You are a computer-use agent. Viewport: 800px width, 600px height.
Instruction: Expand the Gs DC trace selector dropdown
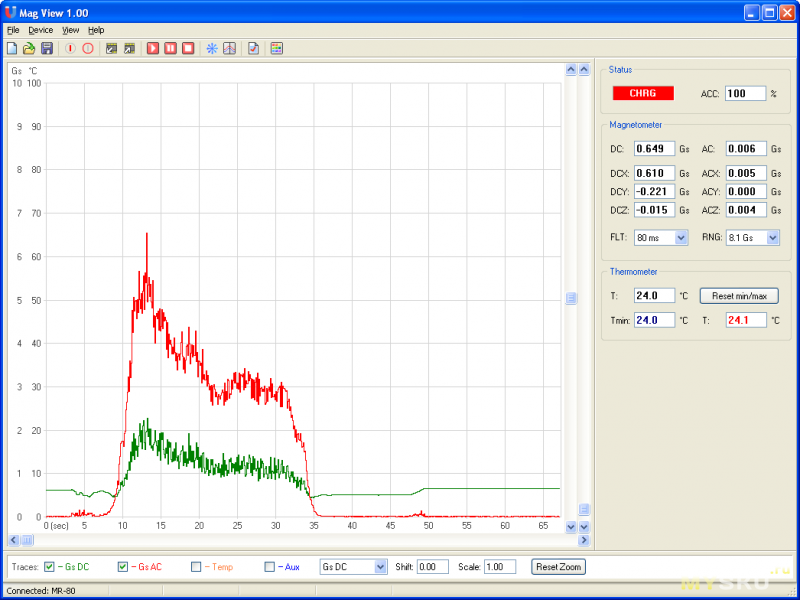tap(380, 567)
